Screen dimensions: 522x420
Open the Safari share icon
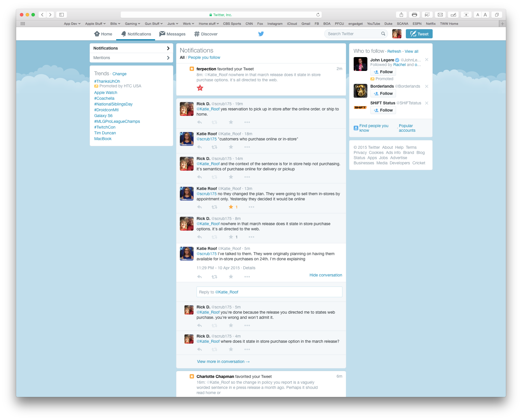401,15
